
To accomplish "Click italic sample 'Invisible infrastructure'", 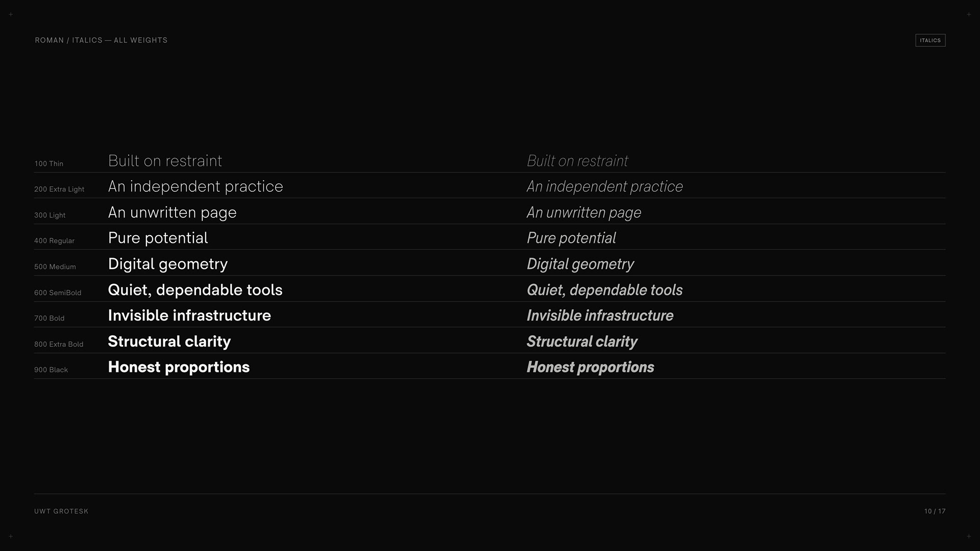I will click(x=600, y=316).
